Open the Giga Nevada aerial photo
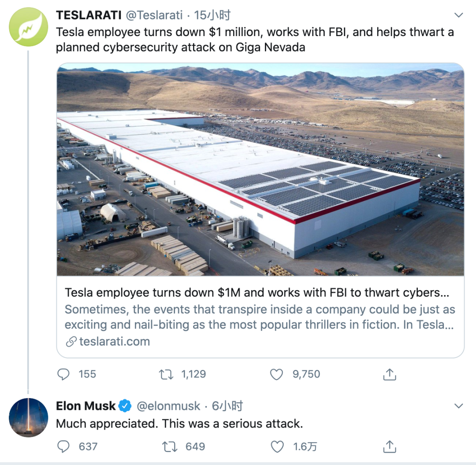This screenshot has width=476, height=465. [x=260, y=170]
